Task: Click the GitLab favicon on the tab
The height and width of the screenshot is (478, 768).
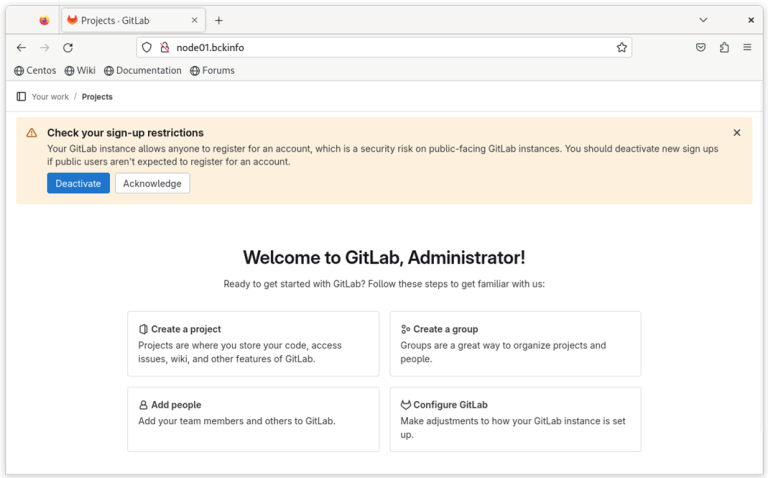Action: [72, 20]
